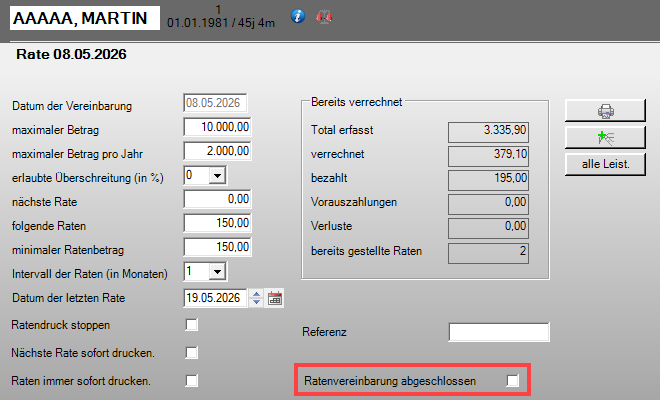
Task: Select the maximaler Betrag field
Action: [217, 127]
